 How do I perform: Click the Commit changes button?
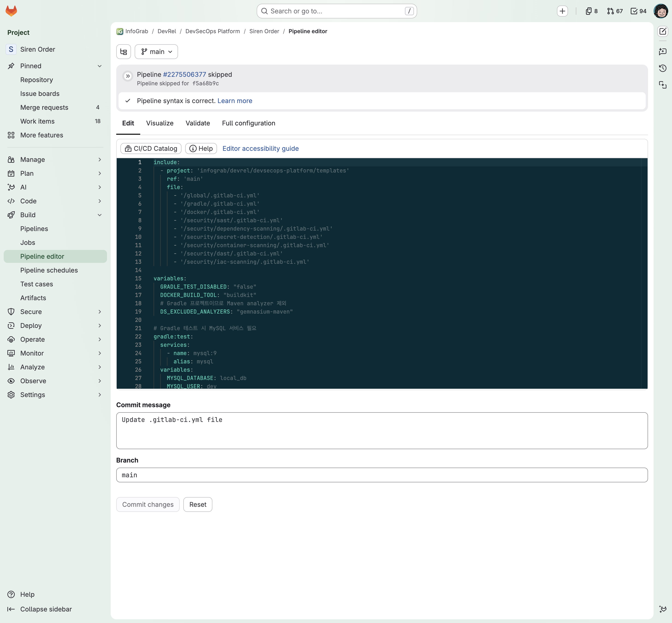tap(148, 505)
